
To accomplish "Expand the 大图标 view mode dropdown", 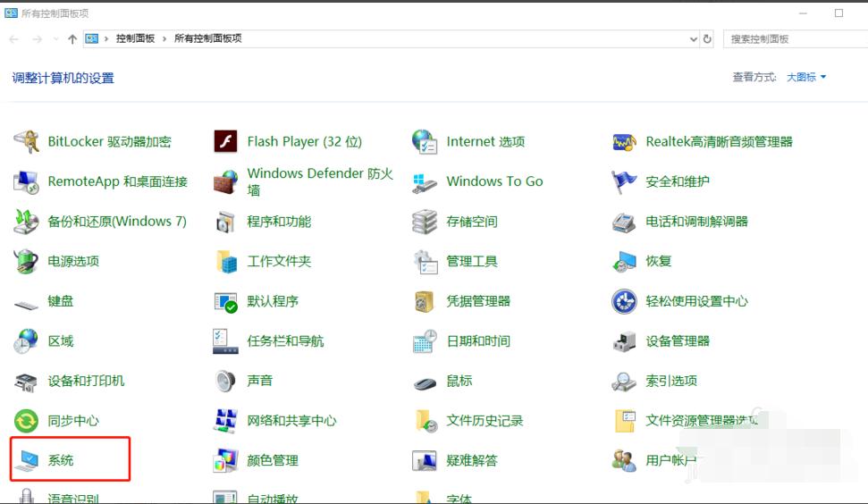I will coord(806,77).
